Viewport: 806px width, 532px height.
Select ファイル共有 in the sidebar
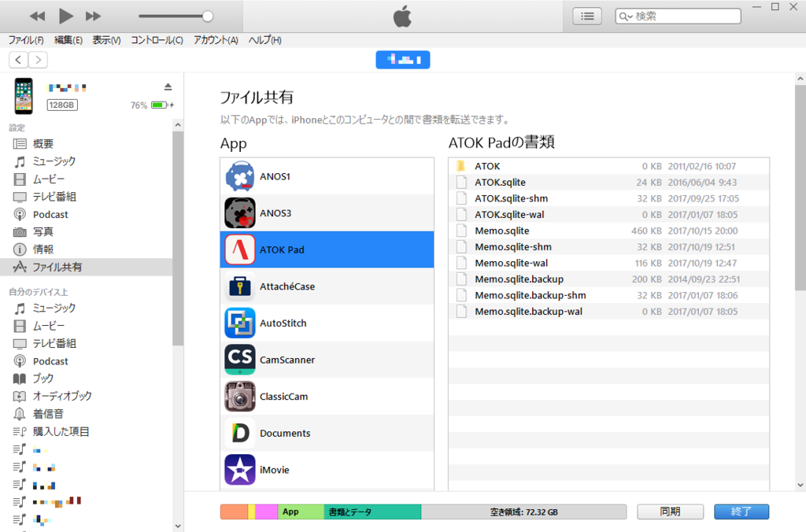click(87, 268)
